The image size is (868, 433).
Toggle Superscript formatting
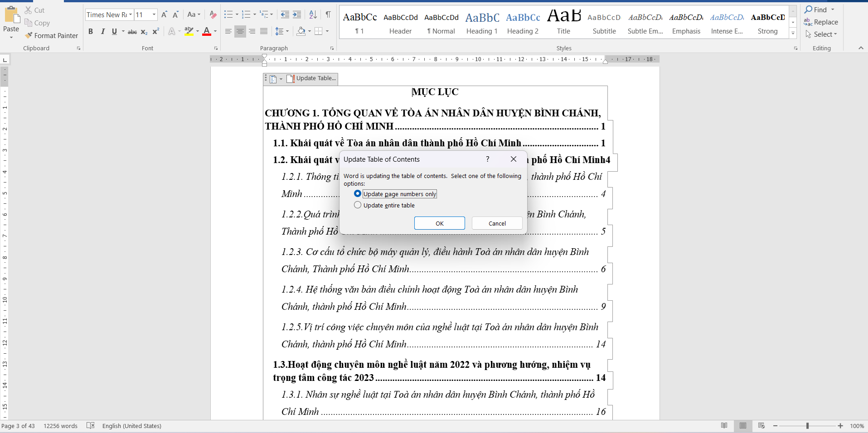pyautogui.click(x=156, y=31)
